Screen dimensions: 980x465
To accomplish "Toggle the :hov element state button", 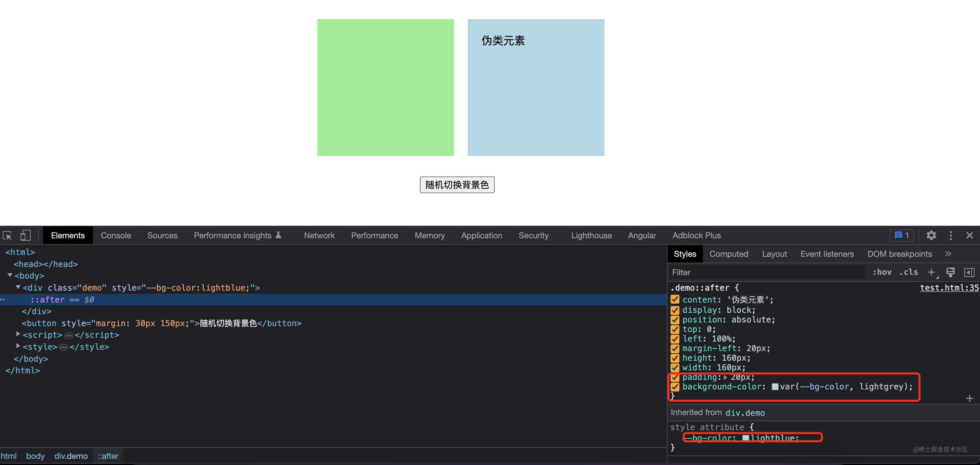I will 882,272.
